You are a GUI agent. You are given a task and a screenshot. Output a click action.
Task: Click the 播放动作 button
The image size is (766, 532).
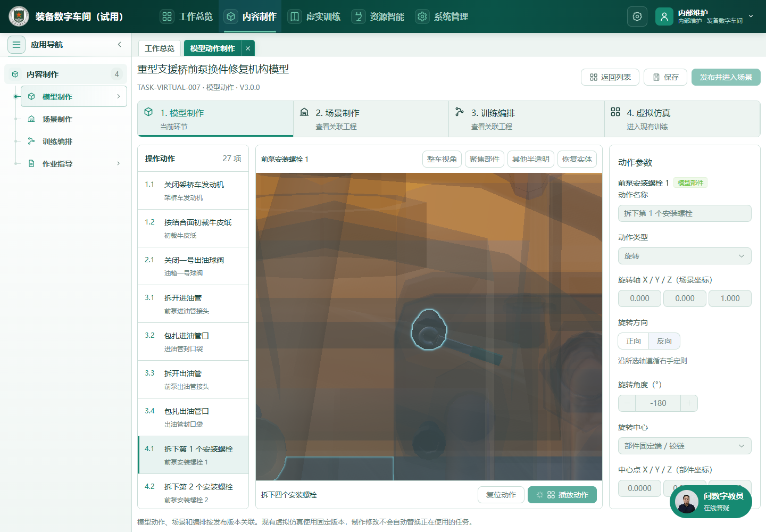point(562,495)
